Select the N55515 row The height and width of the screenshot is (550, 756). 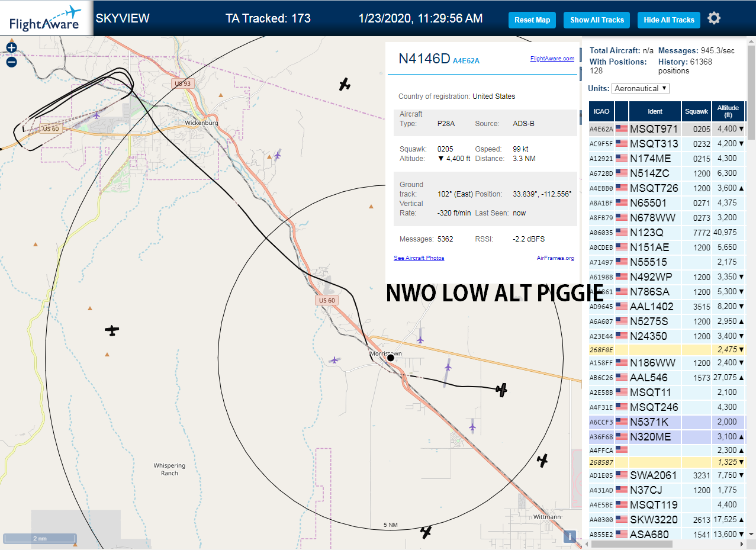point(667,262)
